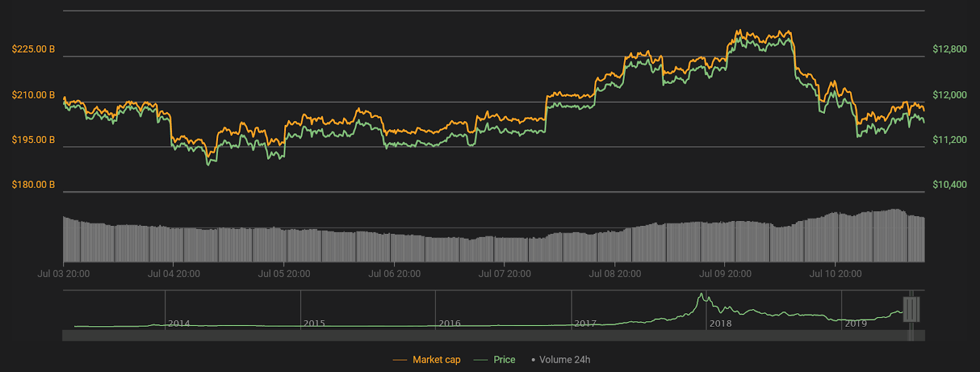Screen dimensions: 980x372
Task: Click the 2019 marker in the navigator
Action: pyautogui.click(x=856, y=323)
